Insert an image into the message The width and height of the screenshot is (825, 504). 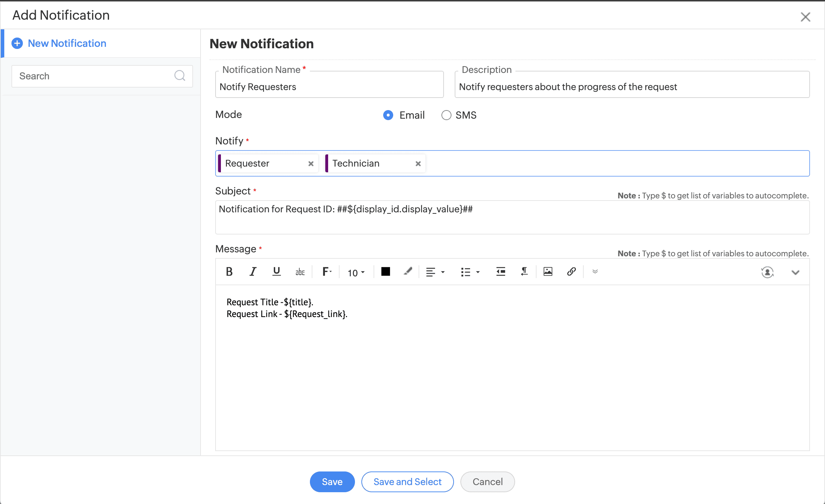548,272
